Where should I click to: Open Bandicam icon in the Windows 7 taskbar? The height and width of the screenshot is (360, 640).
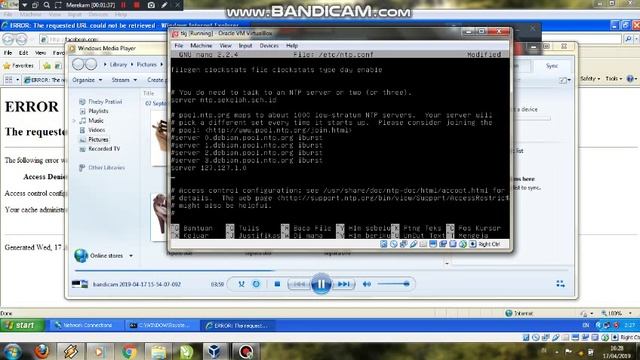pyautogui.click(x=245, y=351)
